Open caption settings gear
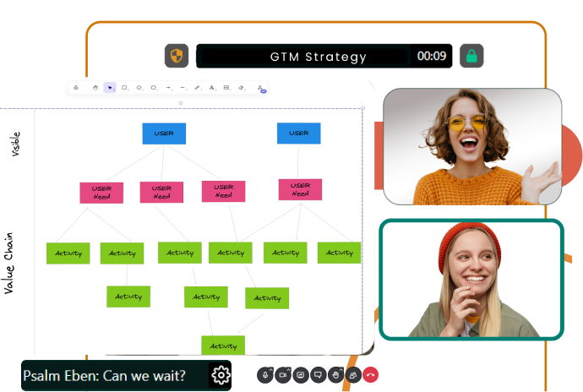 click(x=221, y=375)
